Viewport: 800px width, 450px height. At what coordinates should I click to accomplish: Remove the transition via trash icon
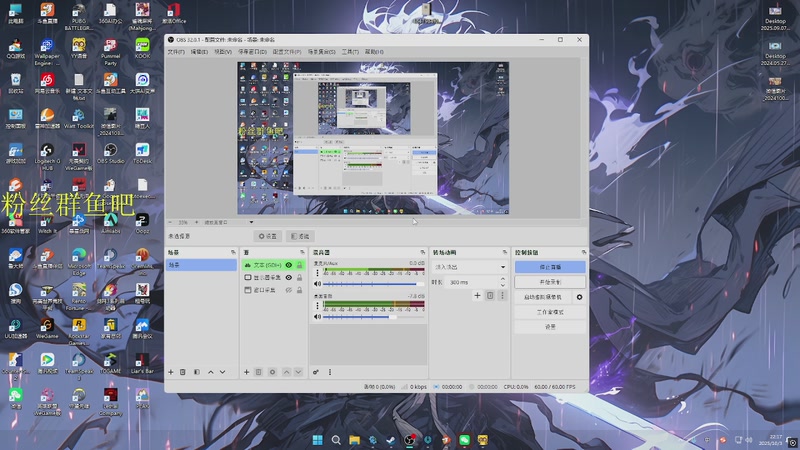(490, 295)
